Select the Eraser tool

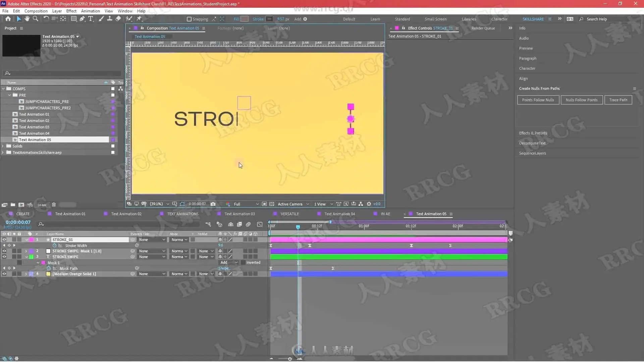[x=118, y=19]
